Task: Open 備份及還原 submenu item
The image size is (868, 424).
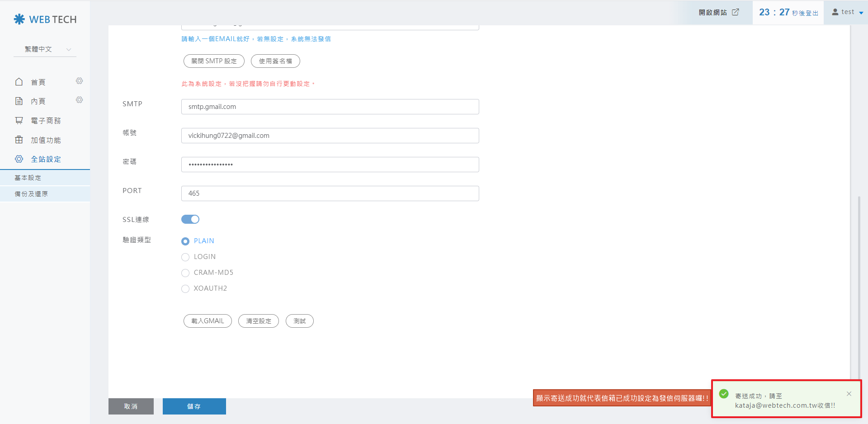Action: 31,194
